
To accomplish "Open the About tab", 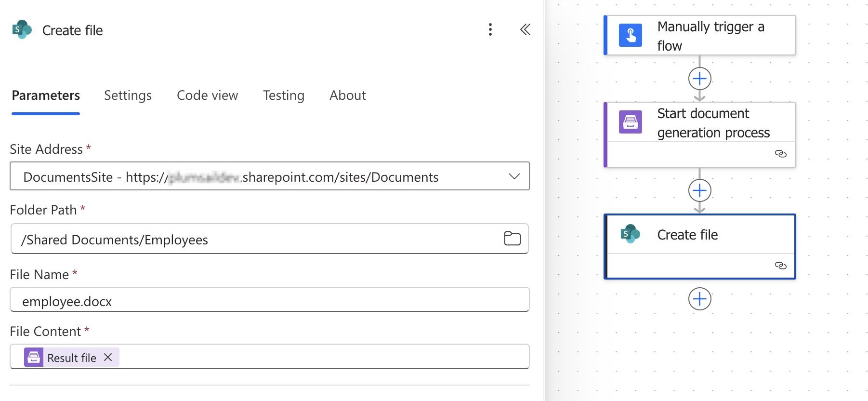I will coord(347,95).
